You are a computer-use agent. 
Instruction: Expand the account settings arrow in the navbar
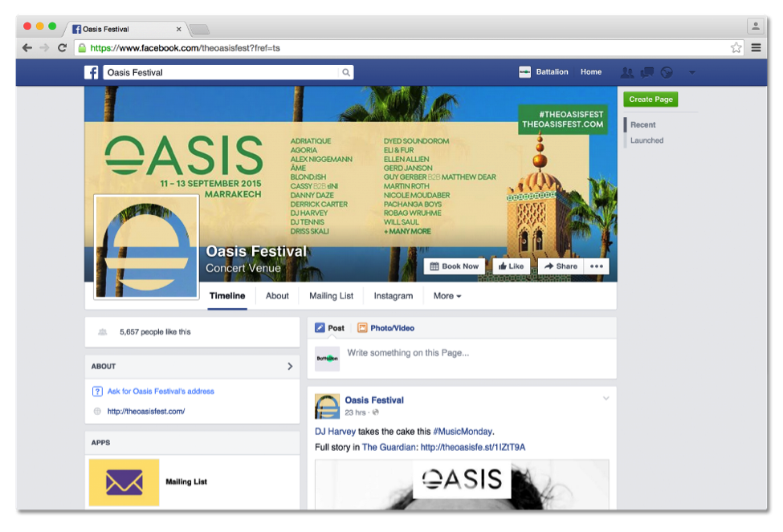click(x=692, y=72)
